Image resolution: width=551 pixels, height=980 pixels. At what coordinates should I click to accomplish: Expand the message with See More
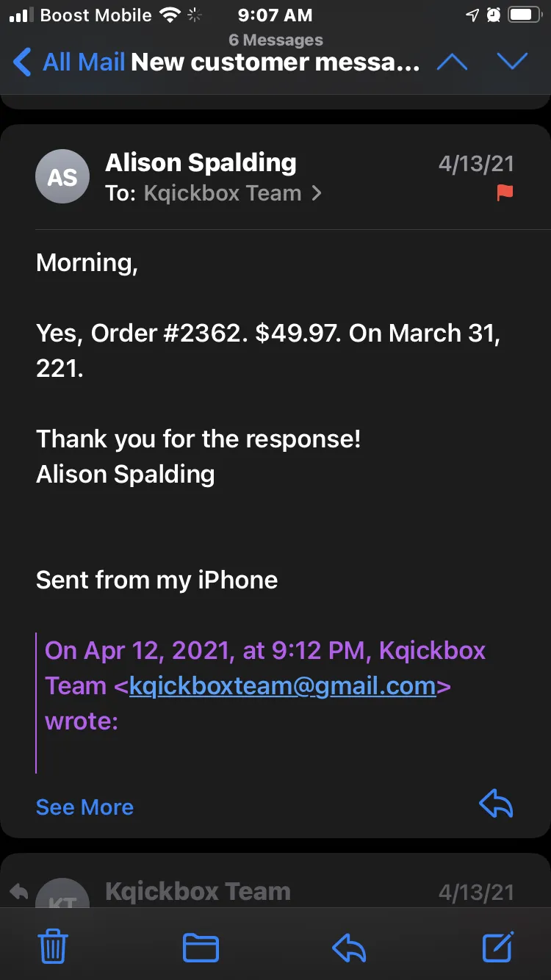click(84, 807)
